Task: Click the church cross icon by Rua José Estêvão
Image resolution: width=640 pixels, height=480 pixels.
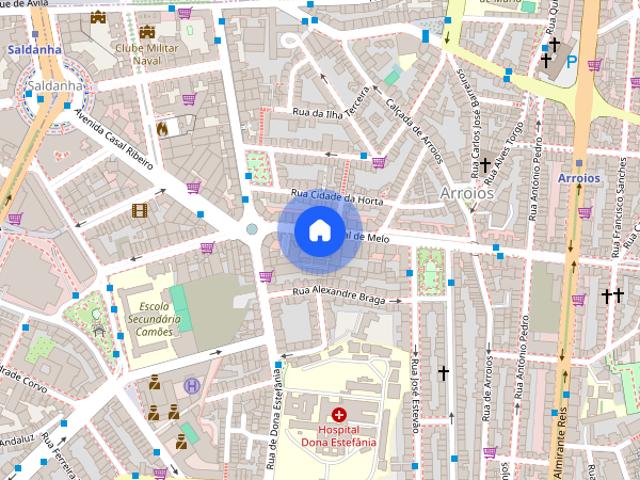Action: click(444, 373)
